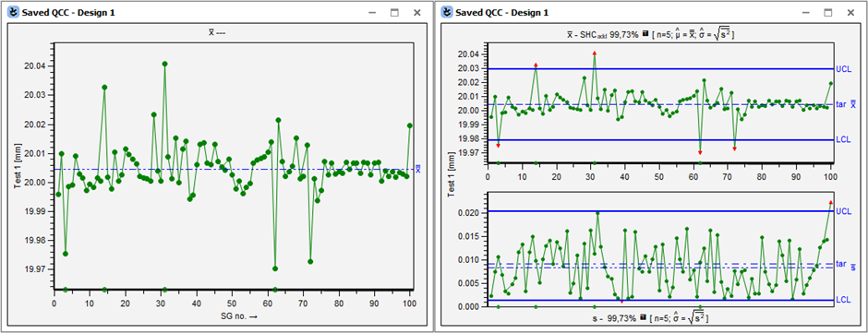Click the red marker below LCL at subgroup 62
Viewport: 868px width, 333px height.
coord(700,153)
